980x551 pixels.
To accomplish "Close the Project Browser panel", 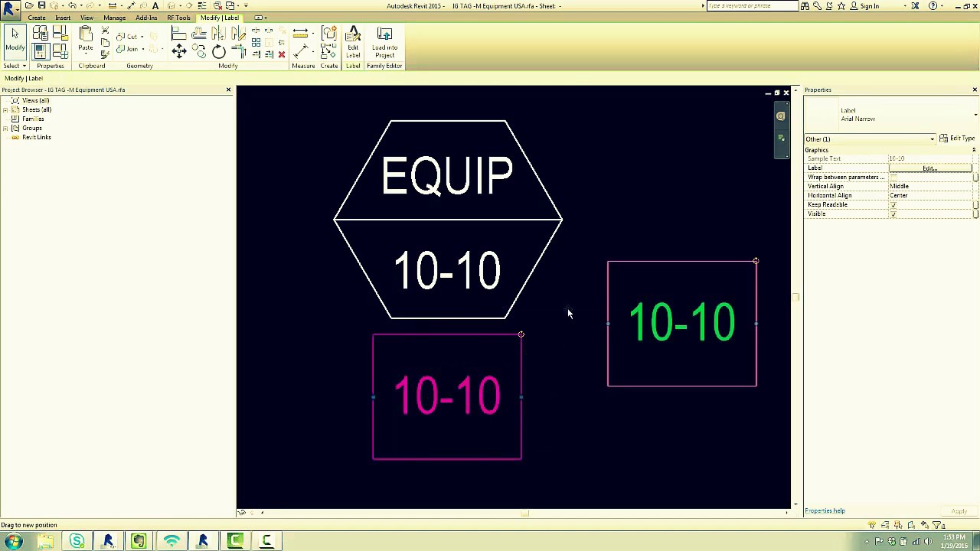I will coord(228,90).
